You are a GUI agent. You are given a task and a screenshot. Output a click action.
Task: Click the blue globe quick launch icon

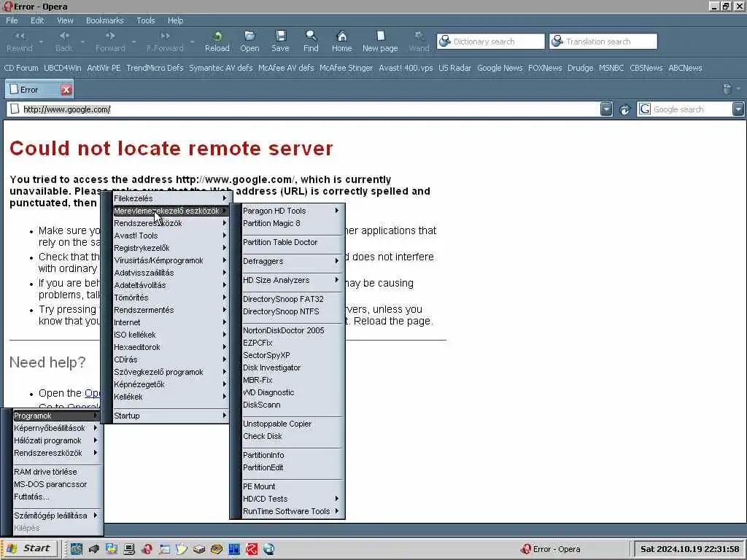click(x=269, y=549)
